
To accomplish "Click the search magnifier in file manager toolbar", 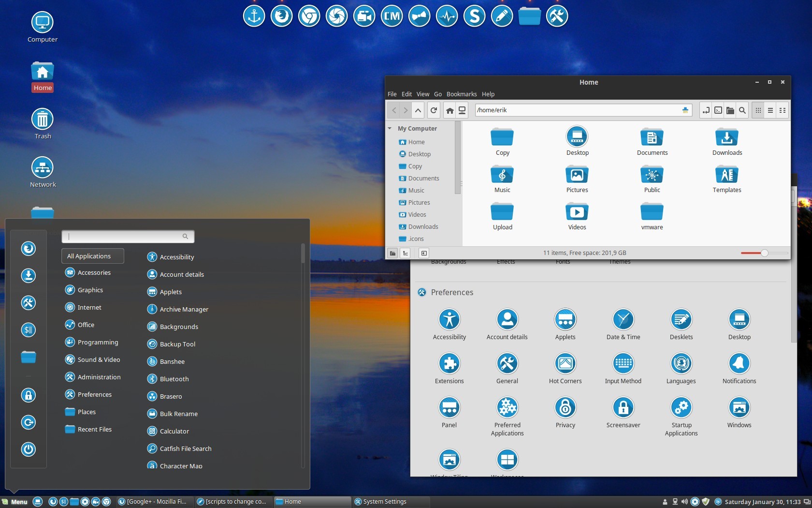I will [x=742, y=110].
